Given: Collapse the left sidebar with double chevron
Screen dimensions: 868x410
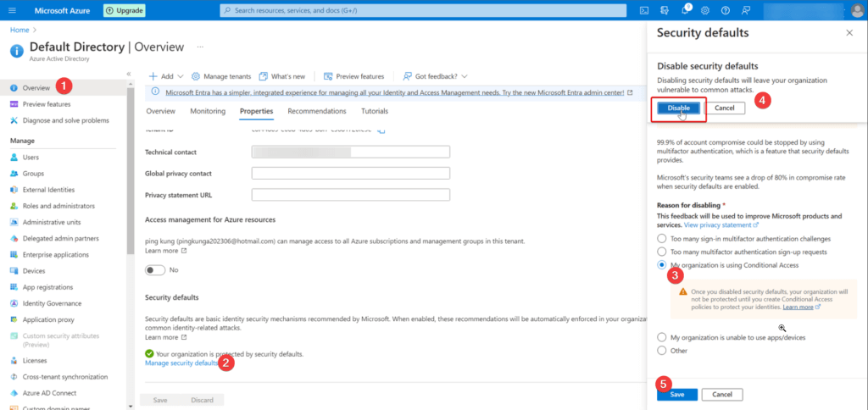Looking at the screenshot, I should [129, 74].
